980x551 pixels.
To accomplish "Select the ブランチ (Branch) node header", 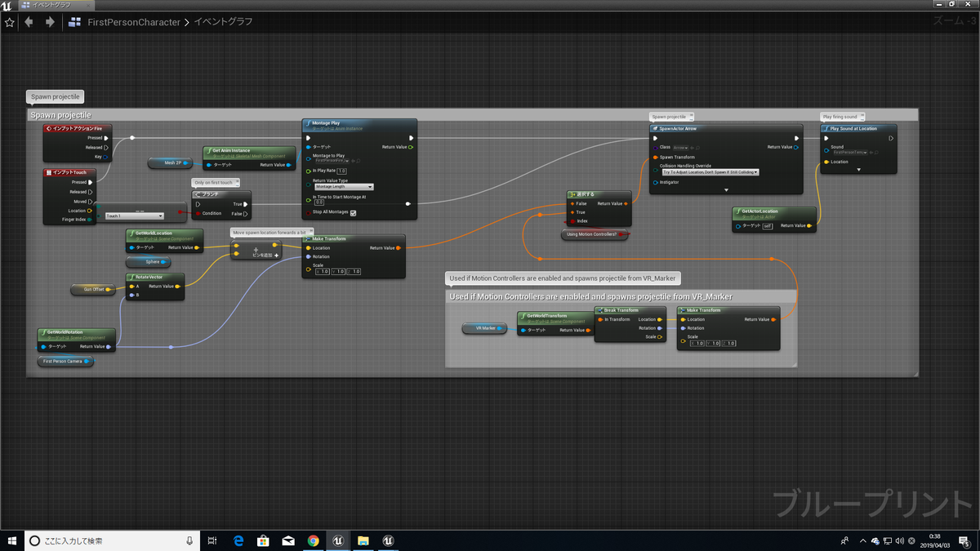I will [x=221, y=194].
